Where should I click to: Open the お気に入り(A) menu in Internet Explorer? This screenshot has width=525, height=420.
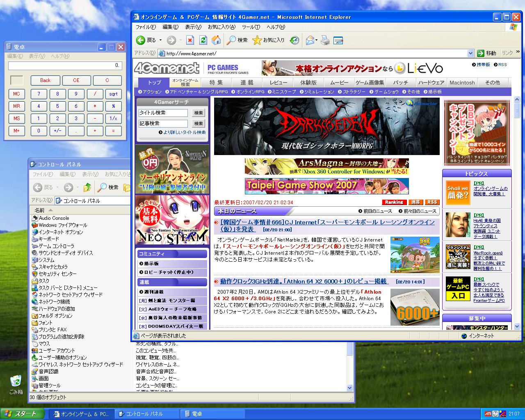click(x=221, y=27)
